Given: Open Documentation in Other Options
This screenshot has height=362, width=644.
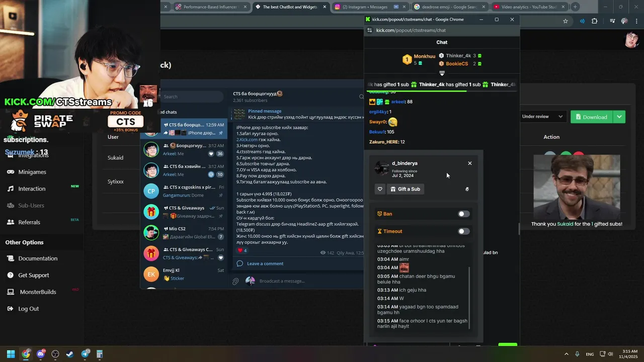Looking at the screenshot, I should [x=38, y=258].
